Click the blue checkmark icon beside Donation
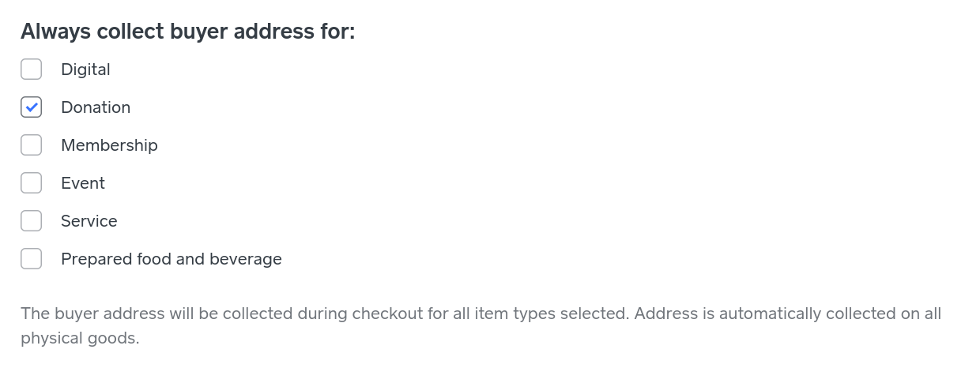The image size is (980, 368). tap(31, 107)
